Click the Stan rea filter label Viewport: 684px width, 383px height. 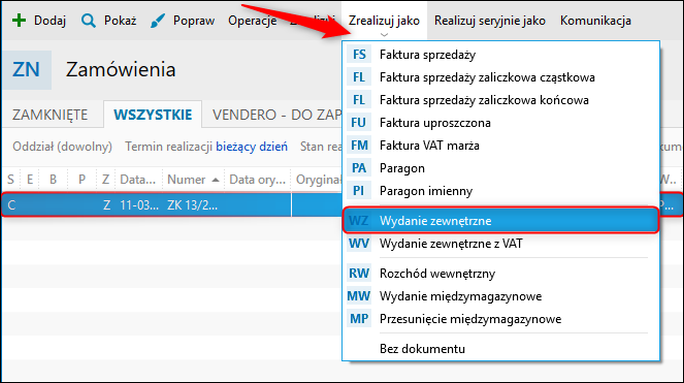pos(321,147)
